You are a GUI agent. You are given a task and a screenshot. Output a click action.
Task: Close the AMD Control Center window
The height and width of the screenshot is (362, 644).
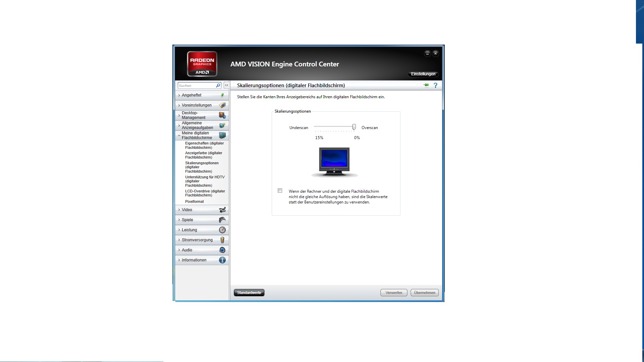[x=435, y=53]
